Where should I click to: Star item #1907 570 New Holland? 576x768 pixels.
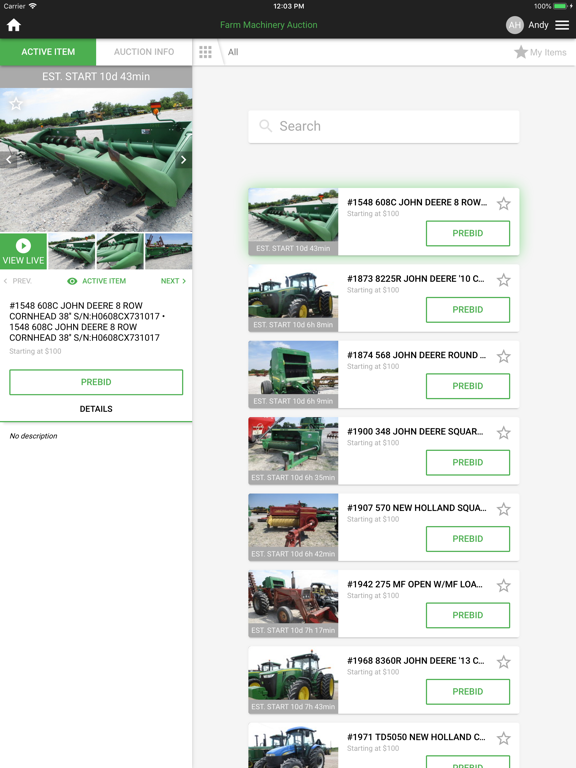click(504, 509)
